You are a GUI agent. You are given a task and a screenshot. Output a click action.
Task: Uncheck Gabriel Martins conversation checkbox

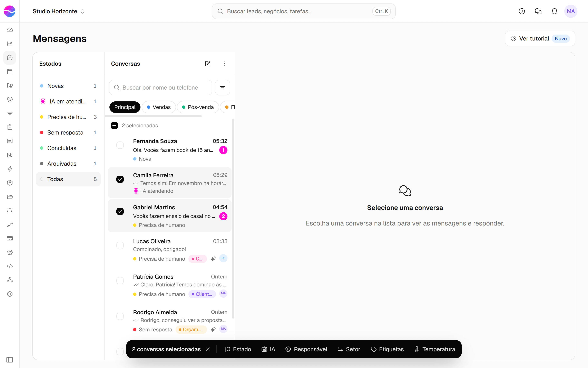pyautogui.click(x=120, y=212)
